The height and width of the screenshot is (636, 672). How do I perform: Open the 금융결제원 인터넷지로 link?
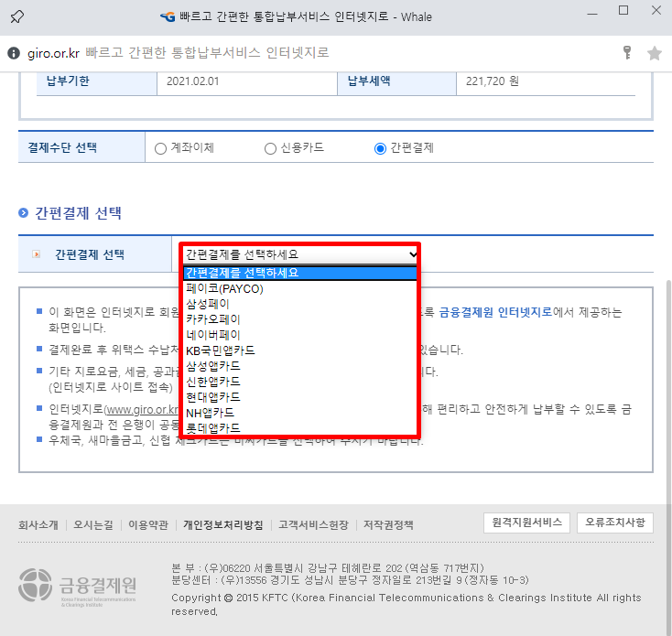[x=496, y=312]
